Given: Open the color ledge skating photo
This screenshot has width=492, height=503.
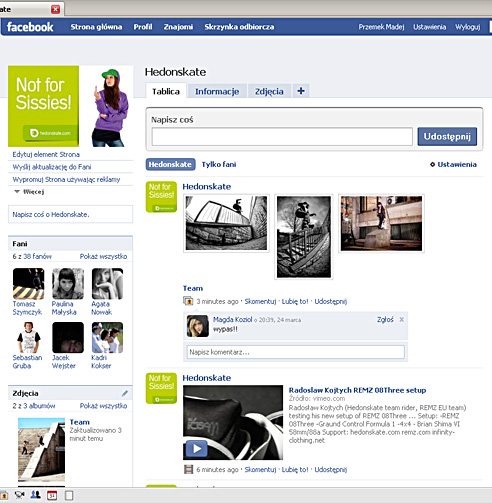Looking at the screenshot, I should (381, 223).
